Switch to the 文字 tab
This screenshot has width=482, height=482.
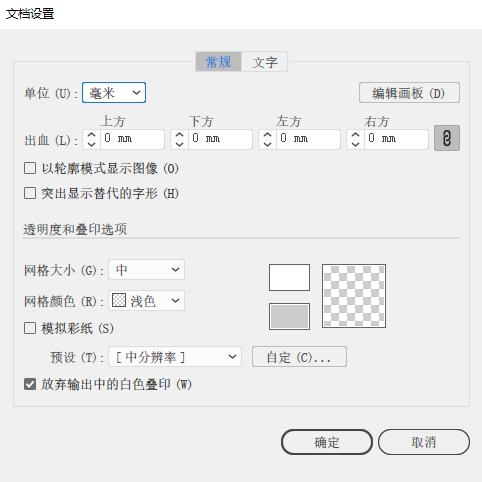[264, 62]
